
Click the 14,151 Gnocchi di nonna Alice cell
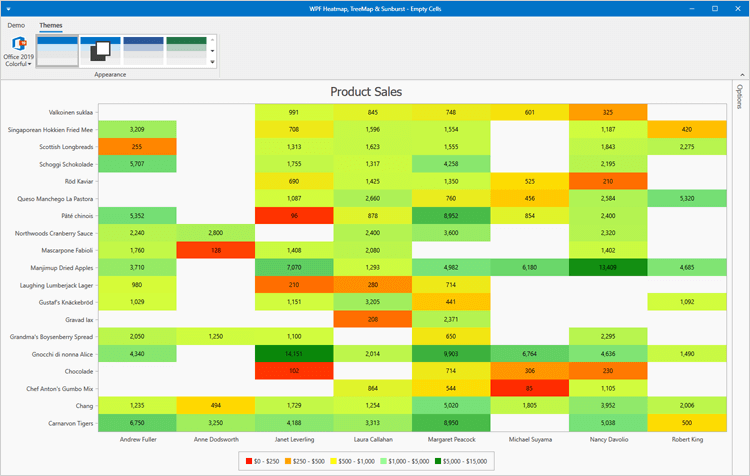coord(293,353)
